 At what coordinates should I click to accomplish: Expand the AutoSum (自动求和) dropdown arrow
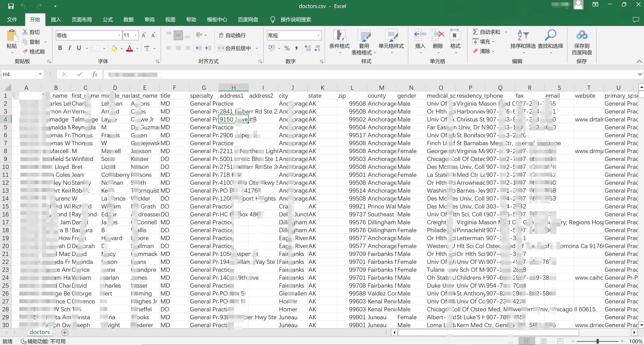tap(506, 32)
